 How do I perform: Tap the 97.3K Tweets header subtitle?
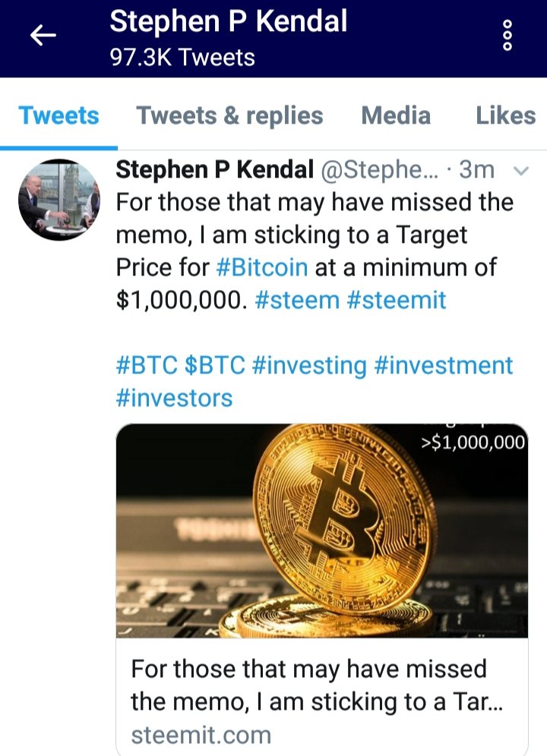click(182, 58)
